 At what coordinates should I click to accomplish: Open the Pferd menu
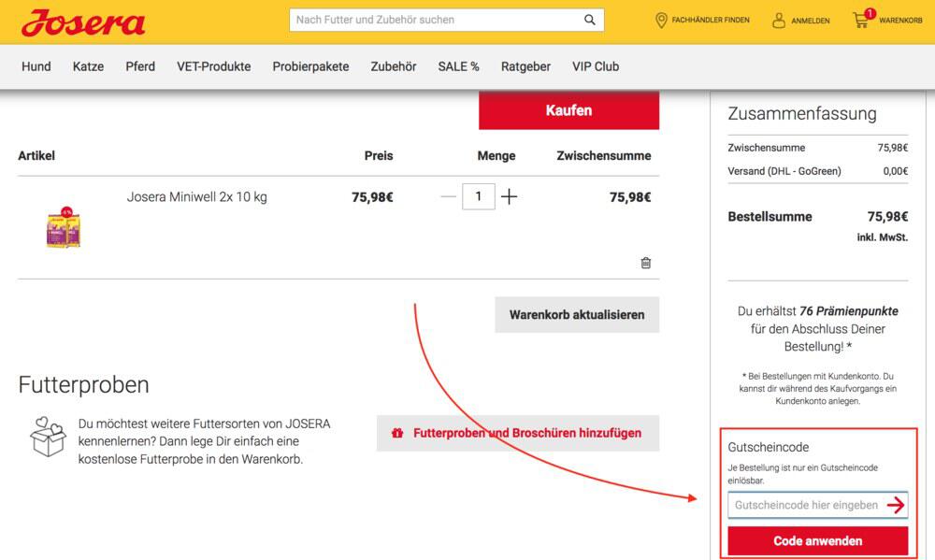[x=140, y=66]
